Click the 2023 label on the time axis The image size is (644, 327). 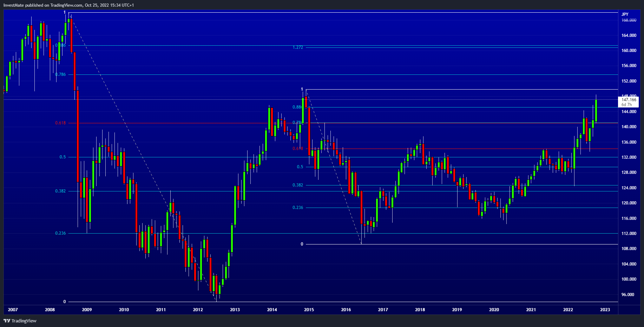(x=605, y=310)
